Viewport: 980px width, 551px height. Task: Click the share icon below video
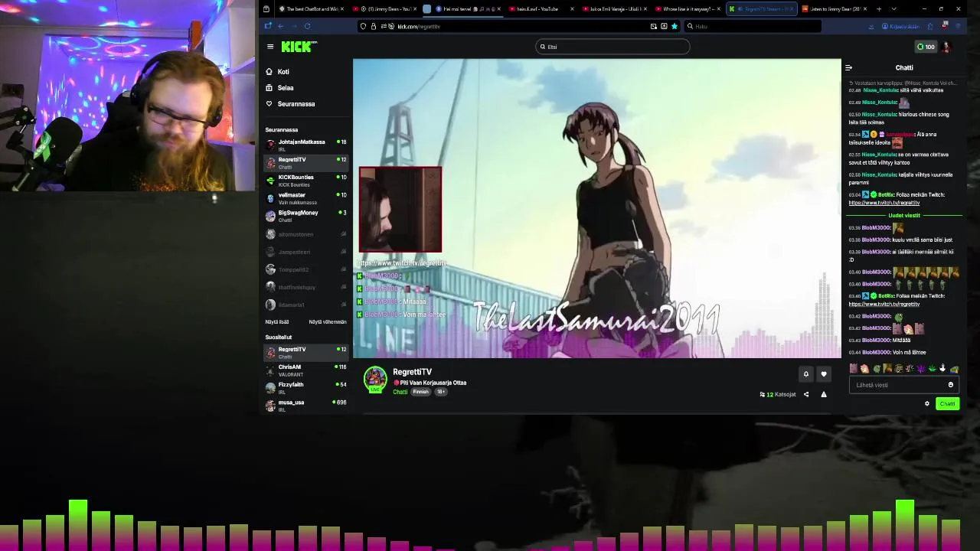tap(806, 394)
